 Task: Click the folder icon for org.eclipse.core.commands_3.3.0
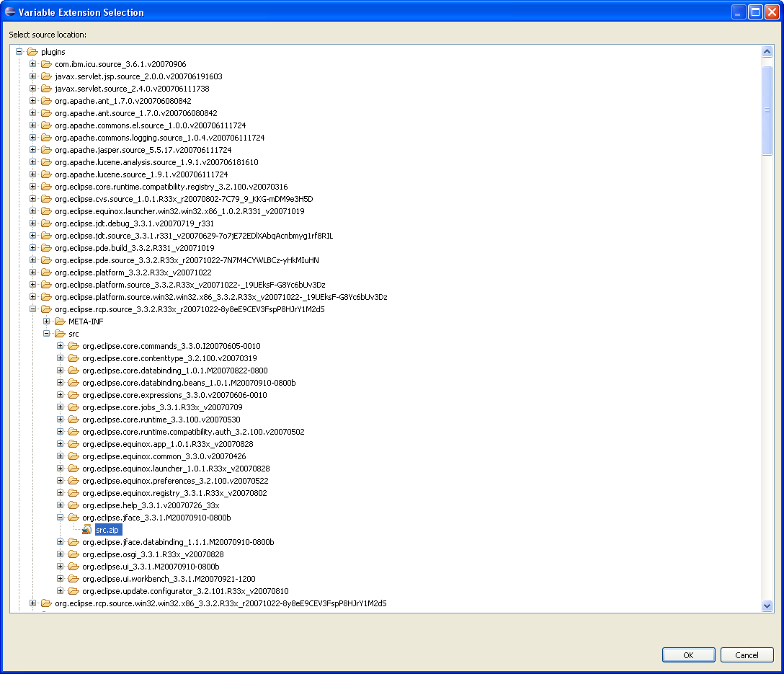coord(74,345)
